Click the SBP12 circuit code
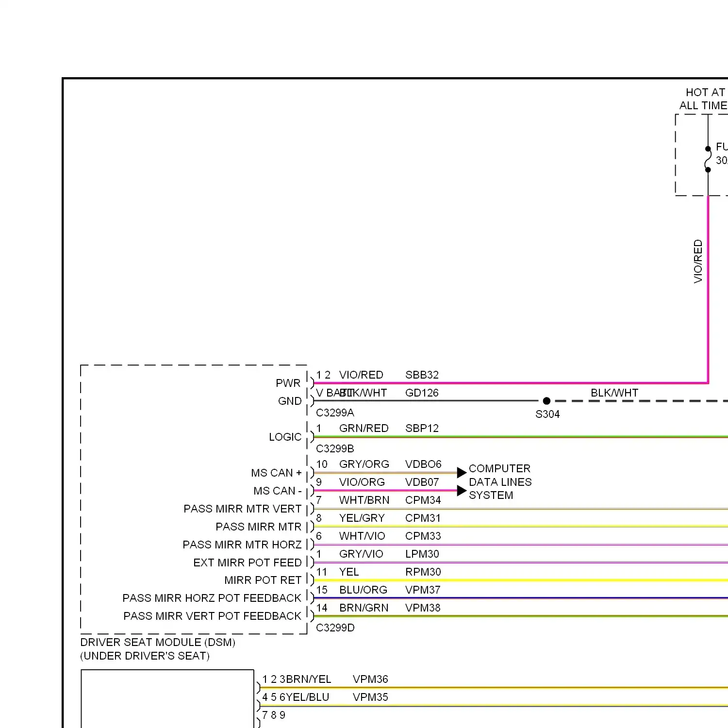Viewport: 728px width, 728px height. click(422, 428)
